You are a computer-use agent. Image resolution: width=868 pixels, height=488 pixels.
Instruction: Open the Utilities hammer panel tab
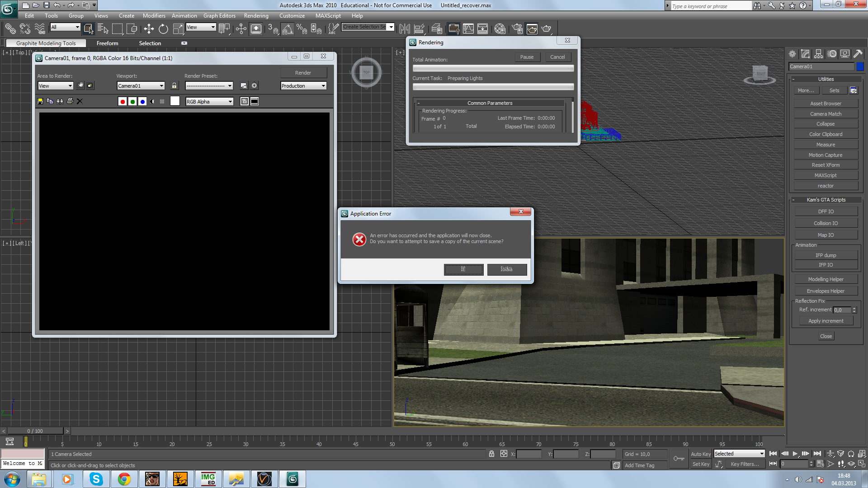tap(858, 54)
